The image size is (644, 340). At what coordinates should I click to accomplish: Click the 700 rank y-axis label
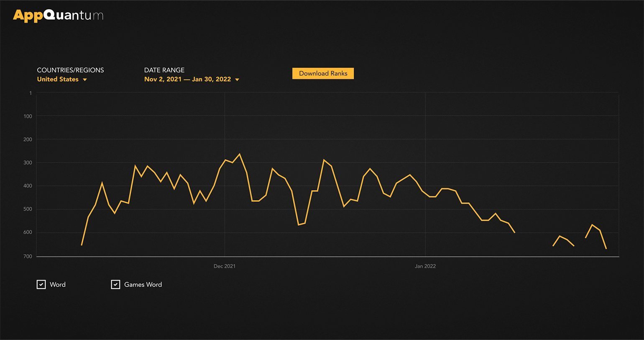coord(28,256)
